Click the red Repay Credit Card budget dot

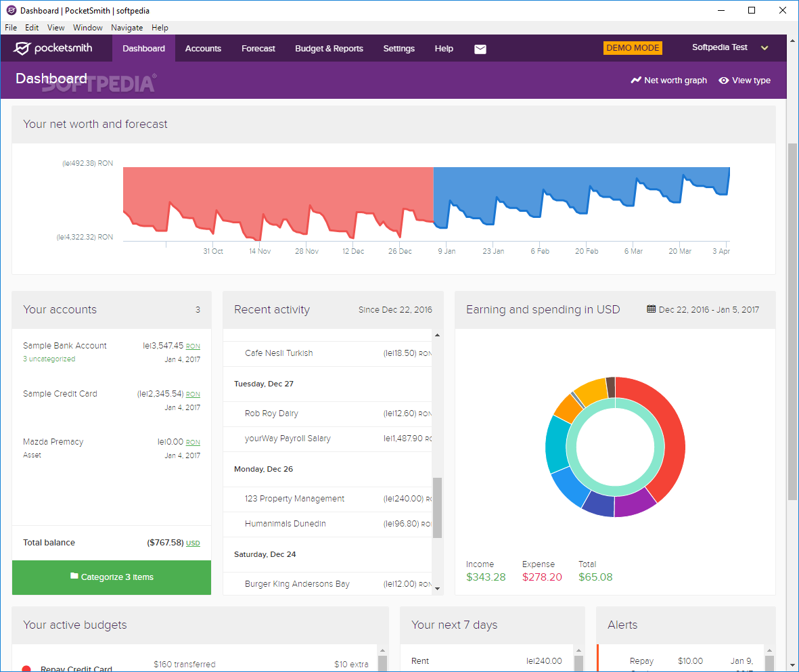(x=26, y=669)
